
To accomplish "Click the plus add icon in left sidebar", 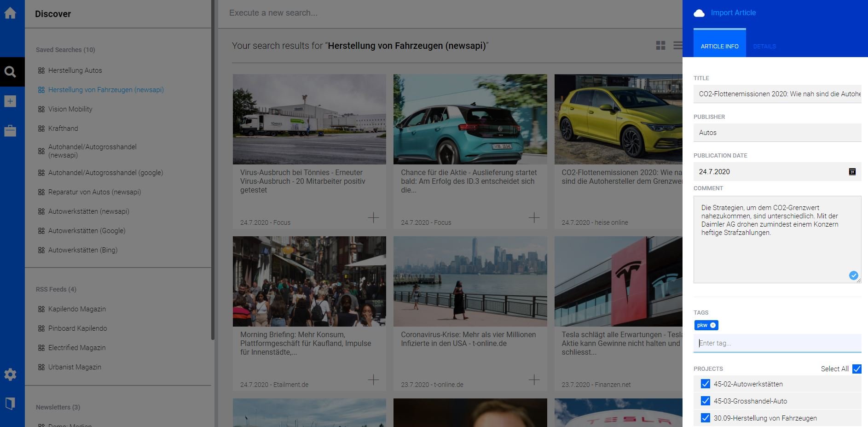I will pos(10,101).
